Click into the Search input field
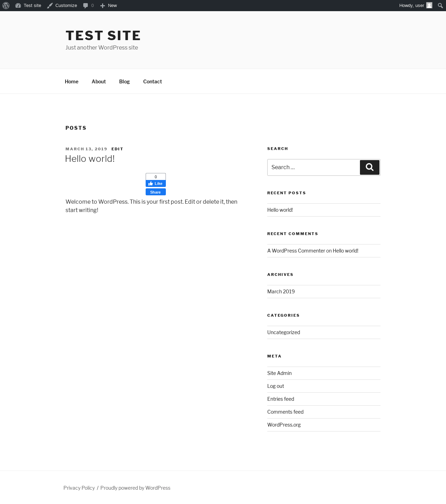Screen dimensions: 446x504 314,167
